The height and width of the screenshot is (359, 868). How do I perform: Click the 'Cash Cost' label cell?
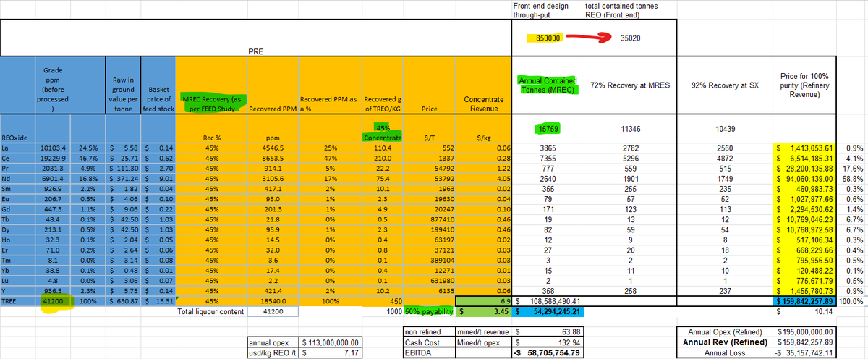(427, 342)
